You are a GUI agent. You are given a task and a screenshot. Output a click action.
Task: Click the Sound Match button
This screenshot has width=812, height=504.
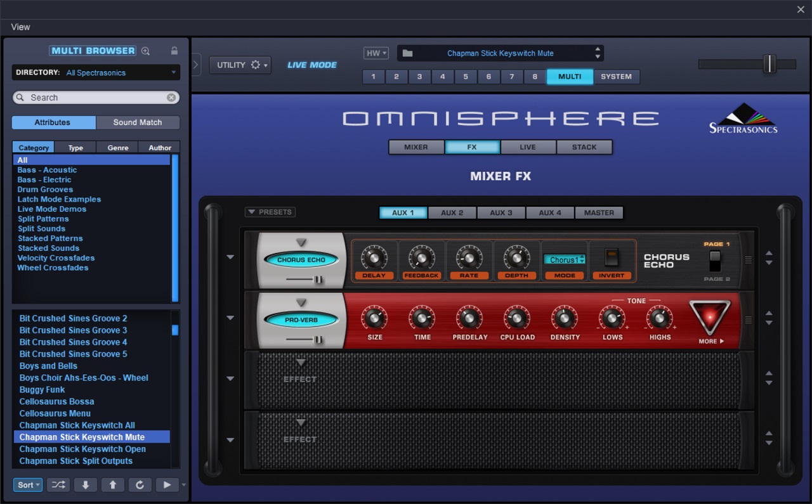pyautogui.click(x=138, y=122)
